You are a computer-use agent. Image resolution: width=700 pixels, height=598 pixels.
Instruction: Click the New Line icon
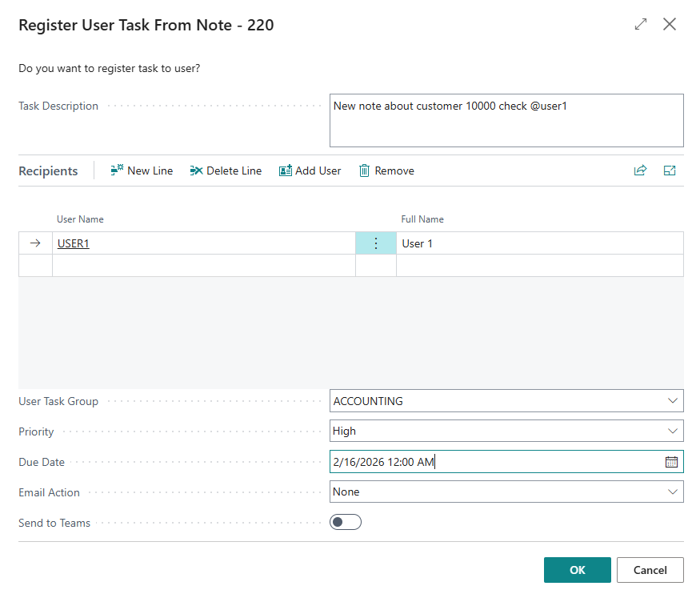click(x=117, y=171)
